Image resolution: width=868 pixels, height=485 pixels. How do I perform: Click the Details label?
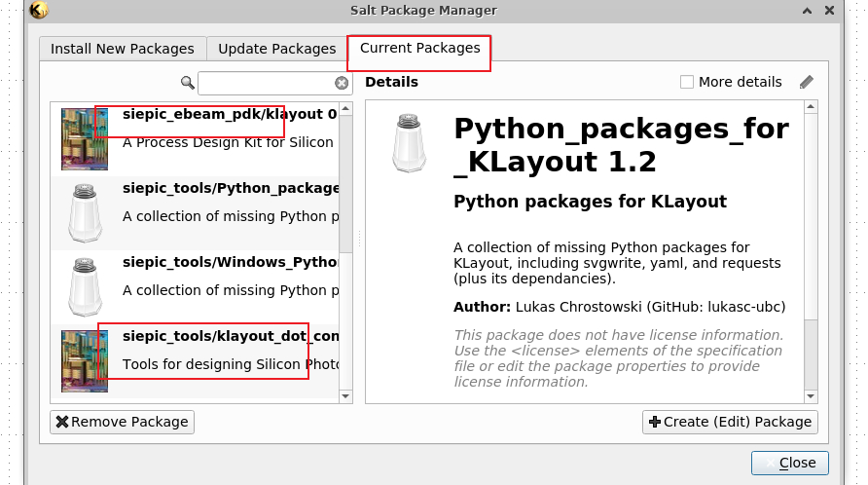[x=391, y=82]
